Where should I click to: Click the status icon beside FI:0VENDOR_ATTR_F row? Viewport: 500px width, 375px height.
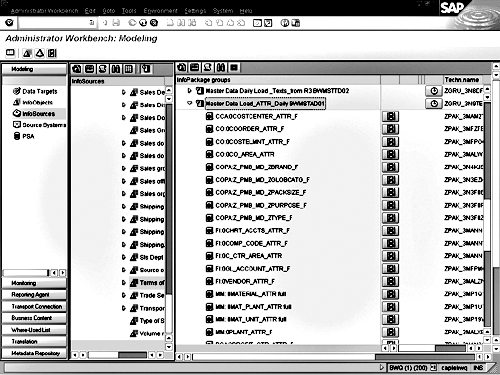pos(391,282)
